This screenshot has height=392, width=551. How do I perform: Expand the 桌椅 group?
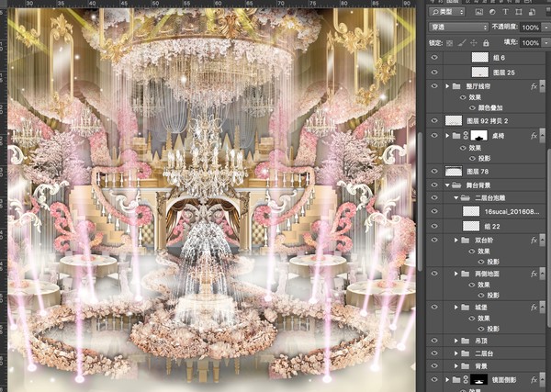pos(447,136)
